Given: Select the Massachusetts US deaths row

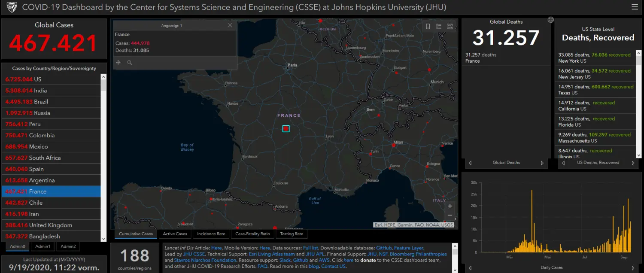Looking at the screenshot, I should click(x=595, y=137).
